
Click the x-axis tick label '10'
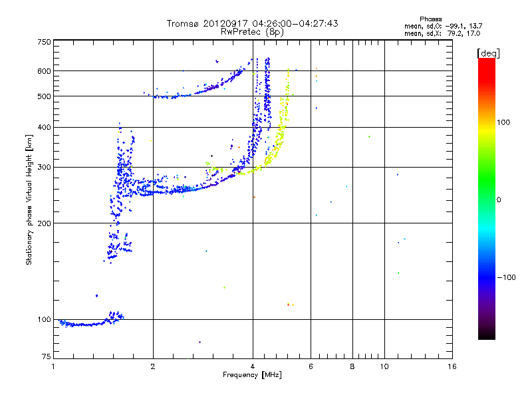click(x=384, y=366)
